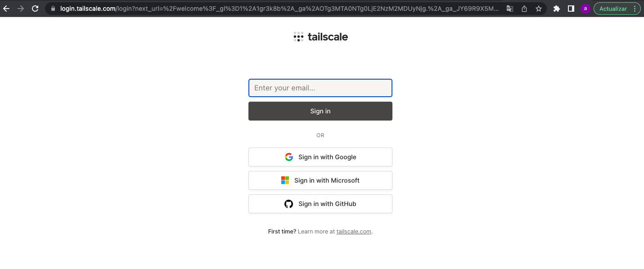Click the Tailscale logo at top

point(320,37)
